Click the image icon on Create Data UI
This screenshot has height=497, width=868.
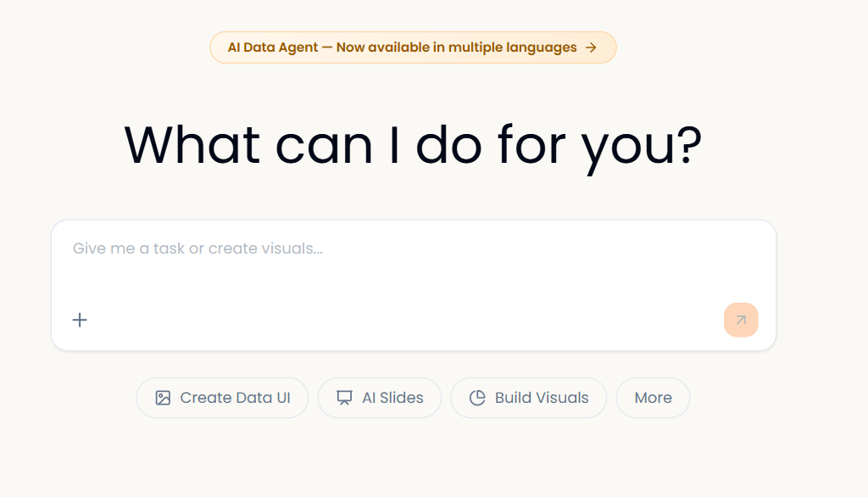pyautogui.click(x=163, y=398)
